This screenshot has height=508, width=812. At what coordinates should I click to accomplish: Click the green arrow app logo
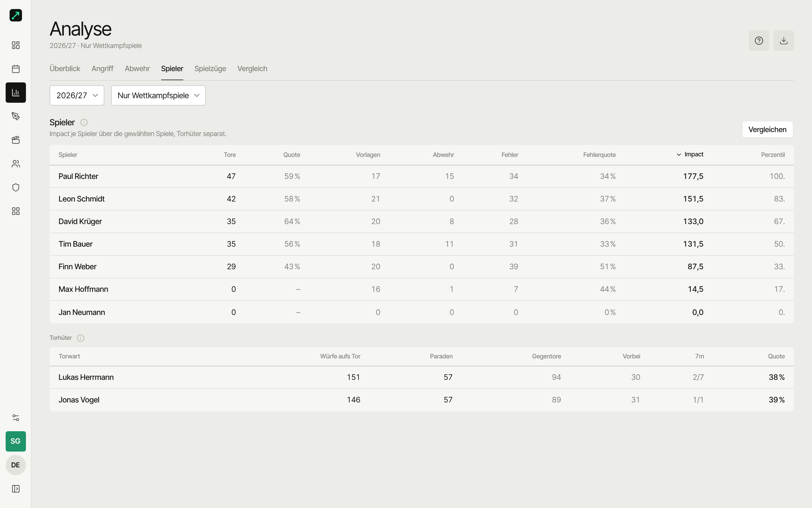click(x=16, y=16)
